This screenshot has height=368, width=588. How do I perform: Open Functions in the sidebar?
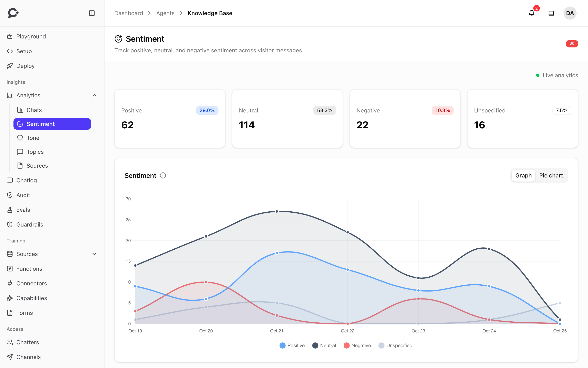[52, 269]
